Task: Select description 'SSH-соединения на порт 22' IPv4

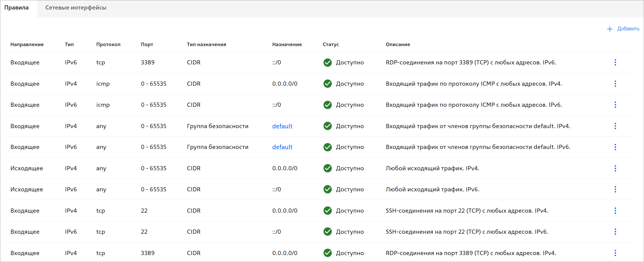Action: coord(467,211)
